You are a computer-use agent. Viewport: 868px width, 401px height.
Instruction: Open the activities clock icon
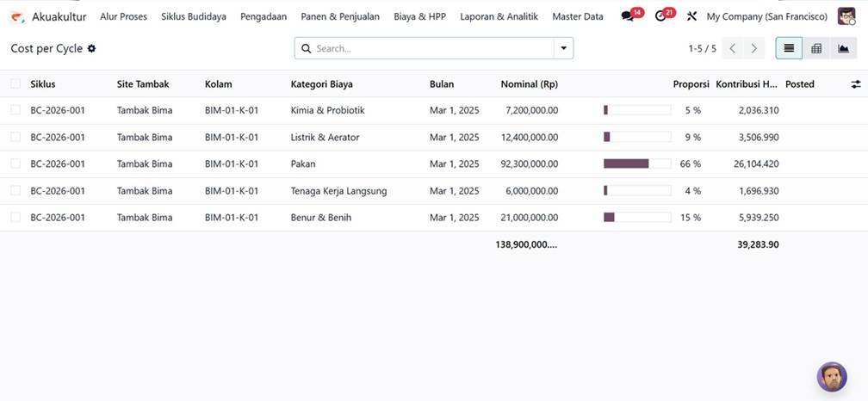coord(660,16)
